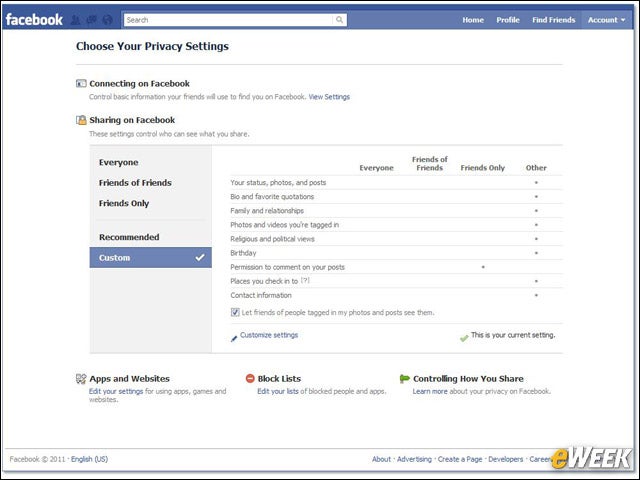The width and height of the screenshot is (640, 480).
Task: Click the white checkmark on Custom
Action: tap(200, 258)
